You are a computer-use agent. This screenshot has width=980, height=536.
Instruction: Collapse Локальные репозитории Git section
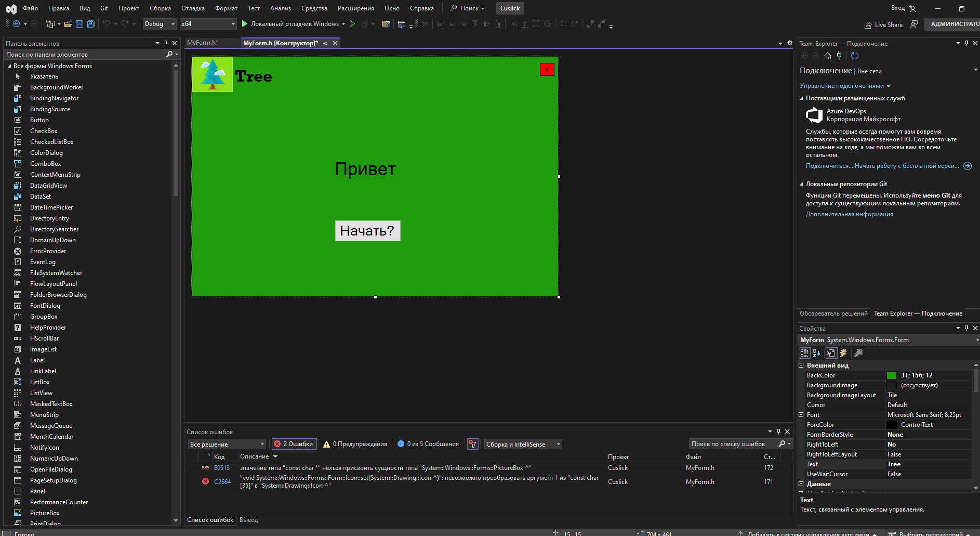pyautogui.click(x=802, y=184)
